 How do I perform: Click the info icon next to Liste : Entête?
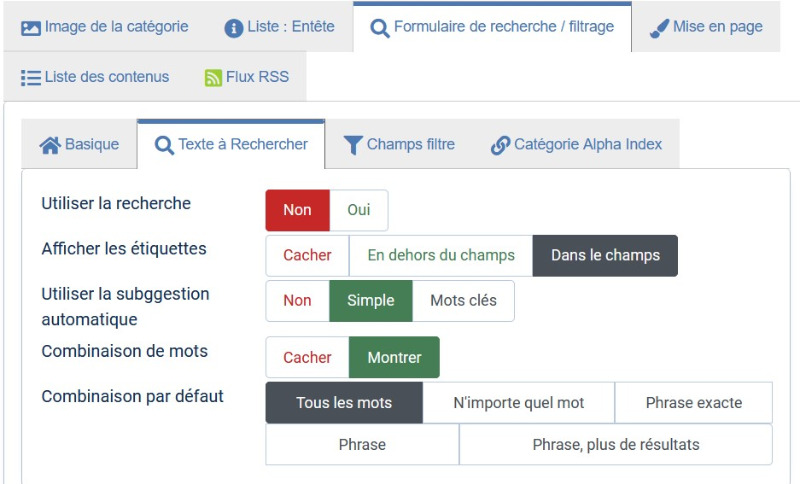point(234,28)
